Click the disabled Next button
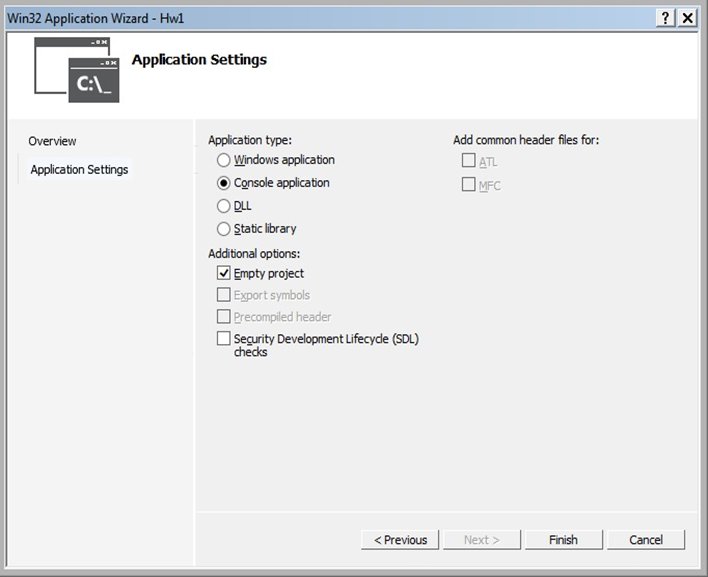 482,540
